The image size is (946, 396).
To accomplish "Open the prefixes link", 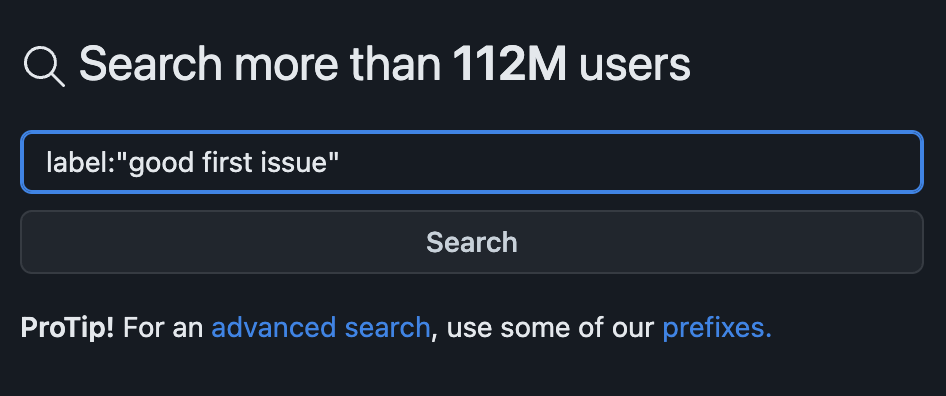I will [x=717, y=328].
